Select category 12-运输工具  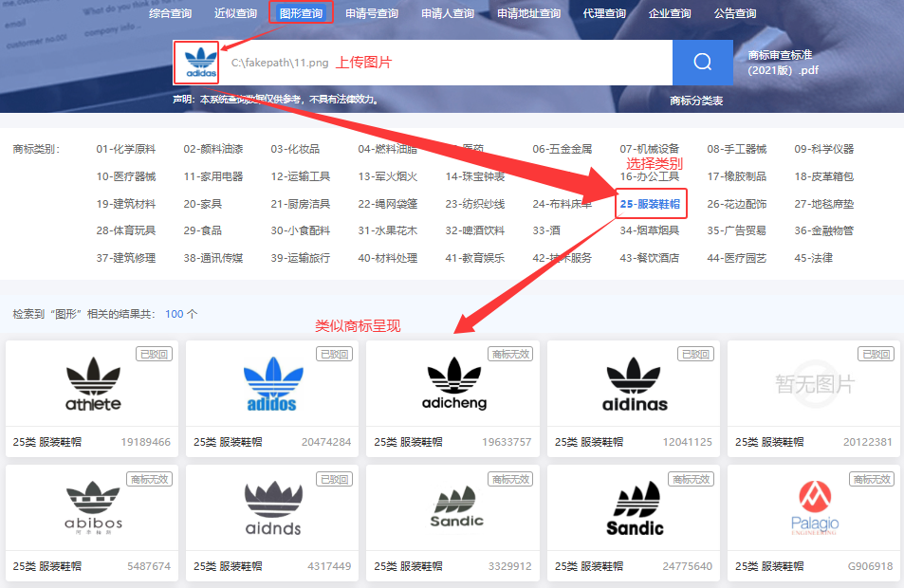click(x=300, y=176)
